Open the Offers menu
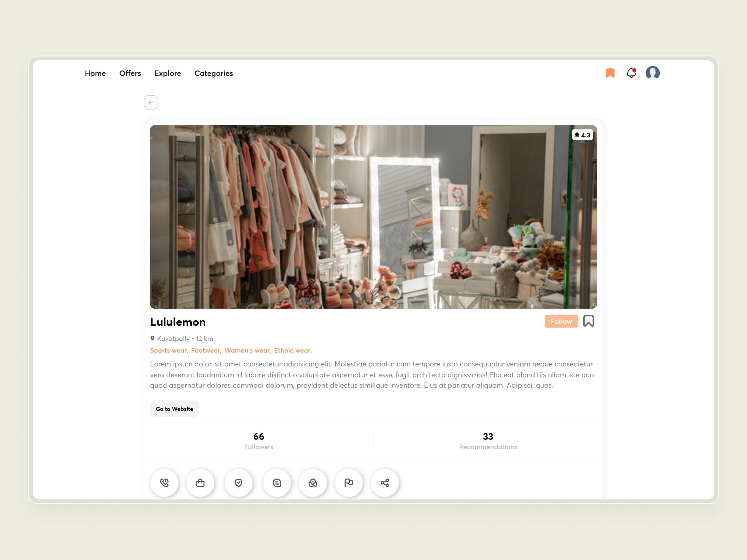Image resolution: width=747 pixels, height=560 pixels. tap(130, 73)
